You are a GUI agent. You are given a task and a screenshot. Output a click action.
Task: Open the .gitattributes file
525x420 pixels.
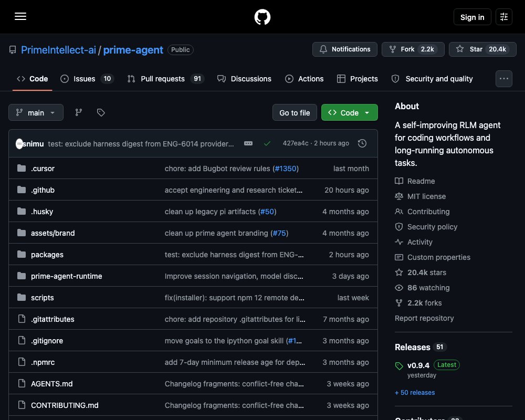pos(52,319)
